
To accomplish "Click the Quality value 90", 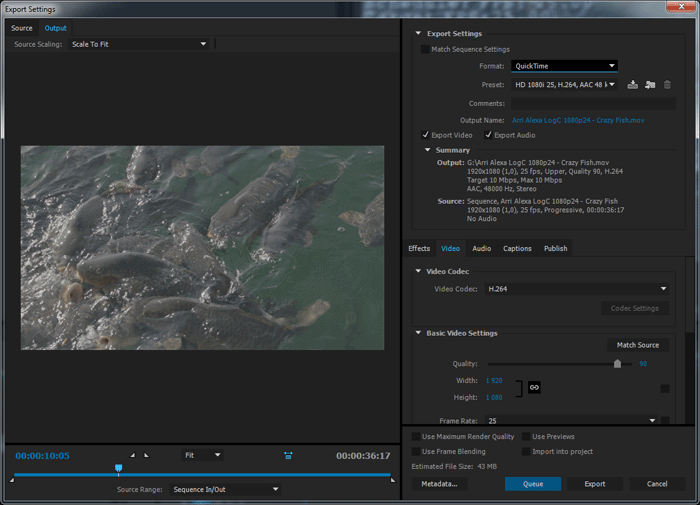I will point(643,363).
